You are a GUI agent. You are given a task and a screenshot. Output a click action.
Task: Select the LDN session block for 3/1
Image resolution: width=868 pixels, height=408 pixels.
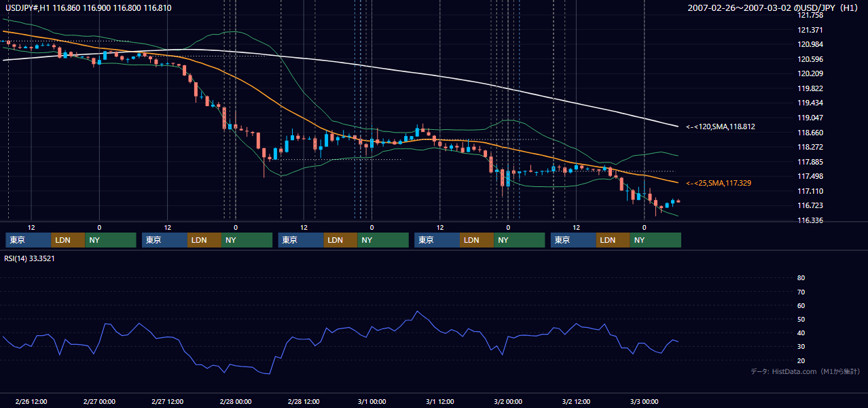[x=477, y=240]
